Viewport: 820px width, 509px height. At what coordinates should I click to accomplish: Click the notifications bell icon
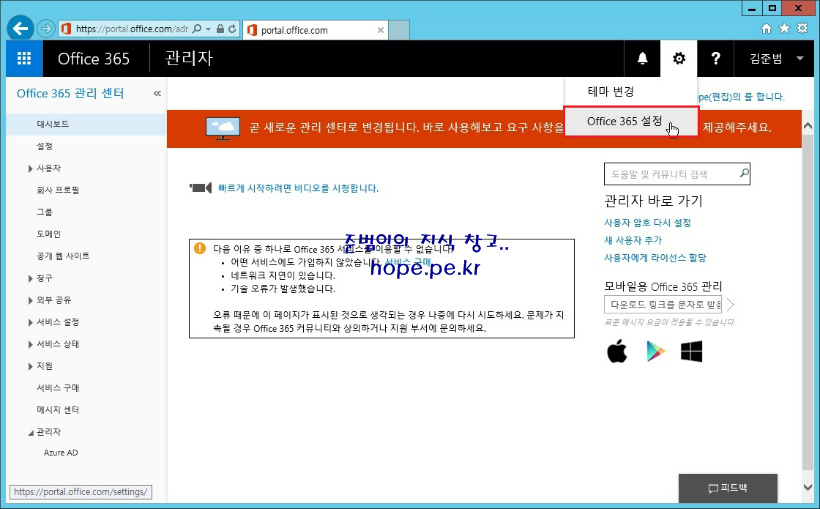pyautogui.click(x=642, y=59)
